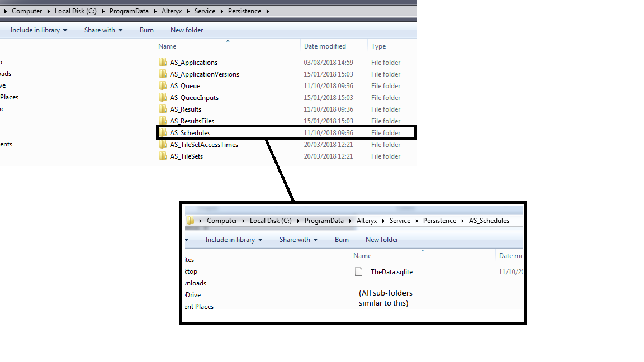Navigate to Local Disk (C:) via breadcrumb
The height and width of the screenshot is (362, 644).
75,11
